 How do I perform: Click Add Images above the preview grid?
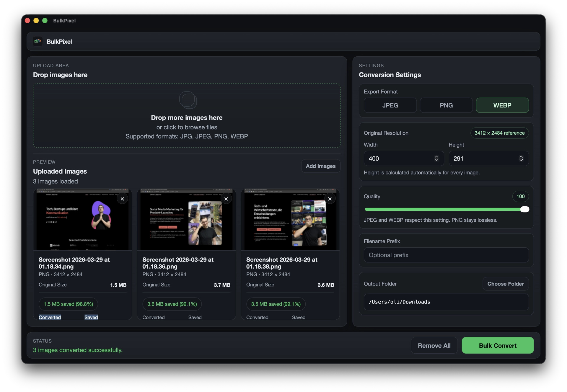[x=320, y=166]
